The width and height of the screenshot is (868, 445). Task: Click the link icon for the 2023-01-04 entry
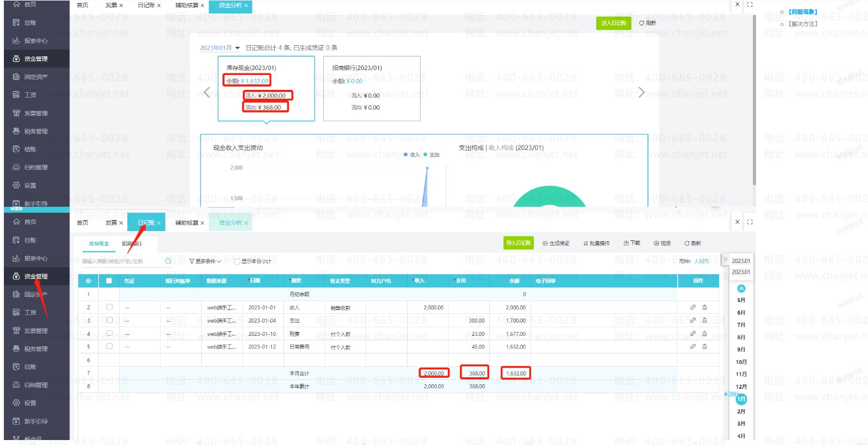click(693, 320)
